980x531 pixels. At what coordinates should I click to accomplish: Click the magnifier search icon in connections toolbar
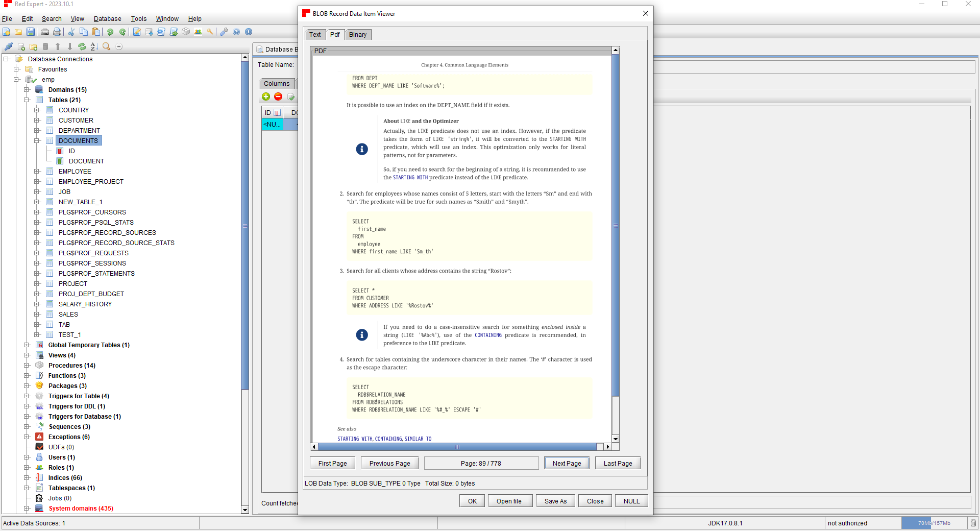tap(106, 46)
